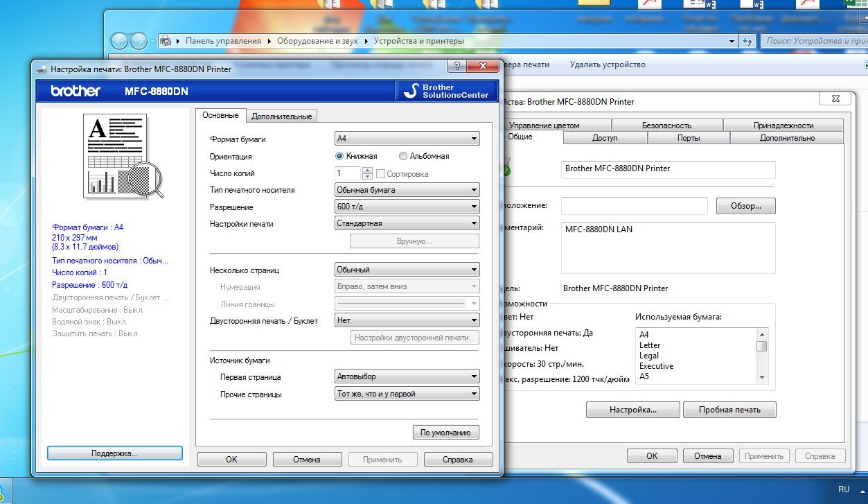Open the Формат бумаги dropdown
The image size is (868, 504).
pos(407,139)
